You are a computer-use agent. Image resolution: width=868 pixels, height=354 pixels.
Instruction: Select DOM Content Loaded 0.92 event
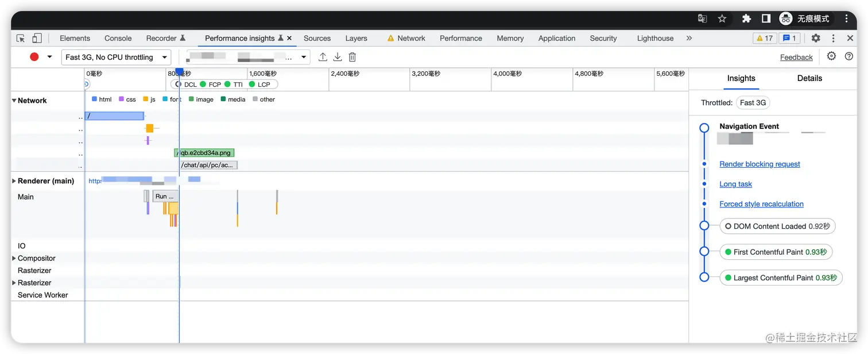tap(777, 226)
